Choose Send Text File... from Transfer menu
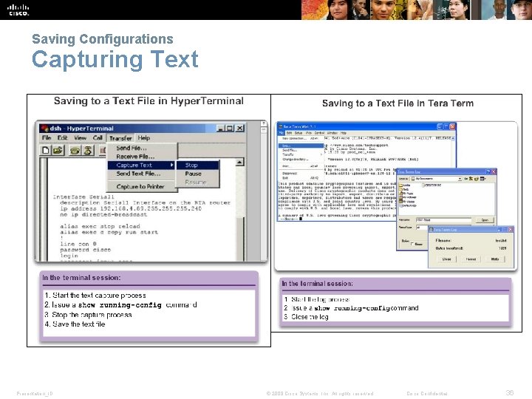This screenshot has height=399, width=532. coord(142,174)
